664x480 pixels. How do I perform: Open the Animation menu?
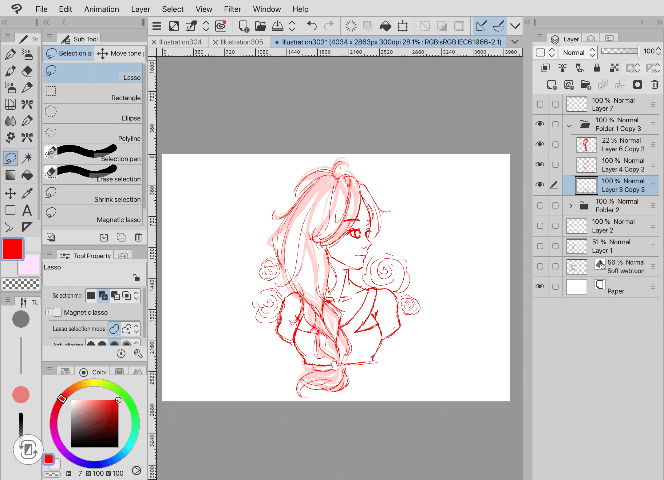click(102, 9)
